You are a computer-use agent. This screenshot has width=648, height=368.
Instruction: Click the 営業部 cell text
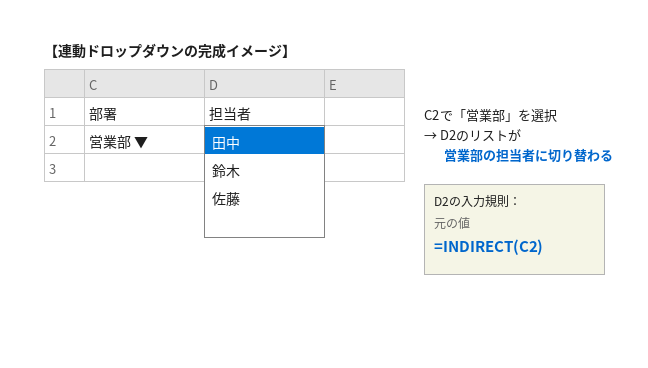click(x=110, y=142)
